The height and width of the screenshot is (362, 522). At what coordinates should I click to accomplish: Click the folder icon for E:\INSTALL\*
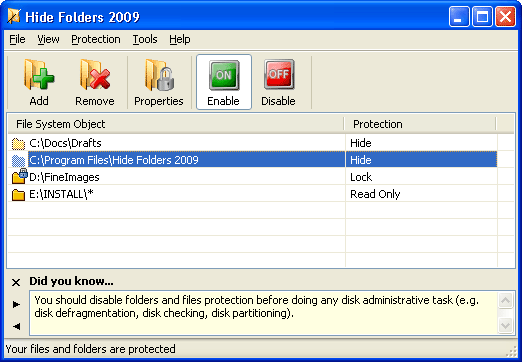pyautogui.click(x=18, y=194)
